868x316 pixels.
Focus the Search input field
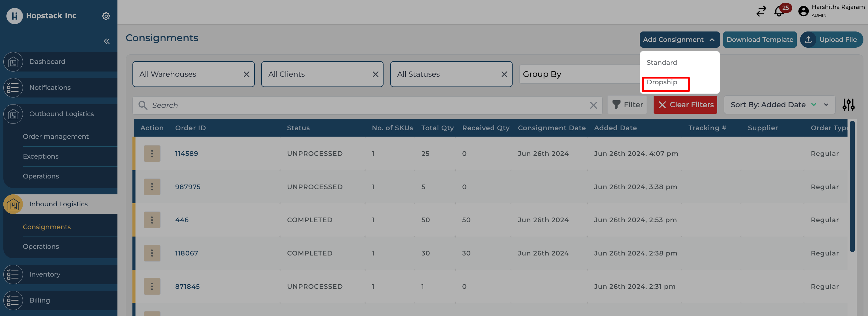point(367,105)
